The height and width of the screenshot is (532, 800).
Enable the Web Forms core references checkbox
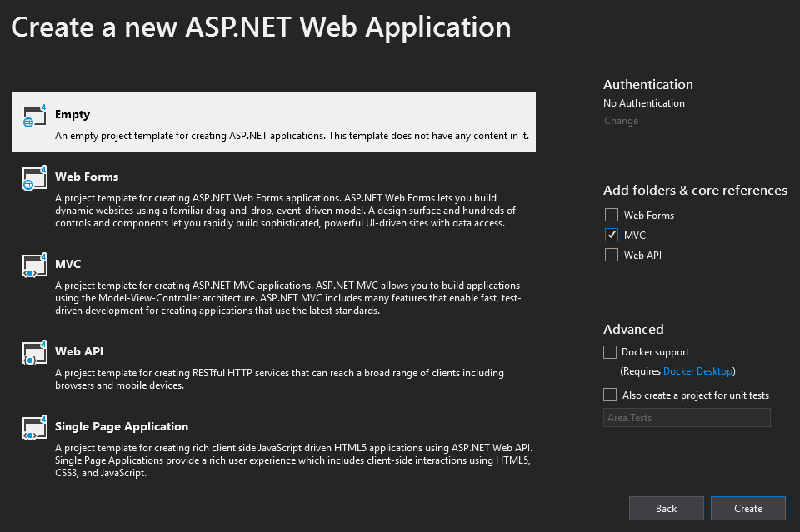pyautogui.click(x=611, y=215)
